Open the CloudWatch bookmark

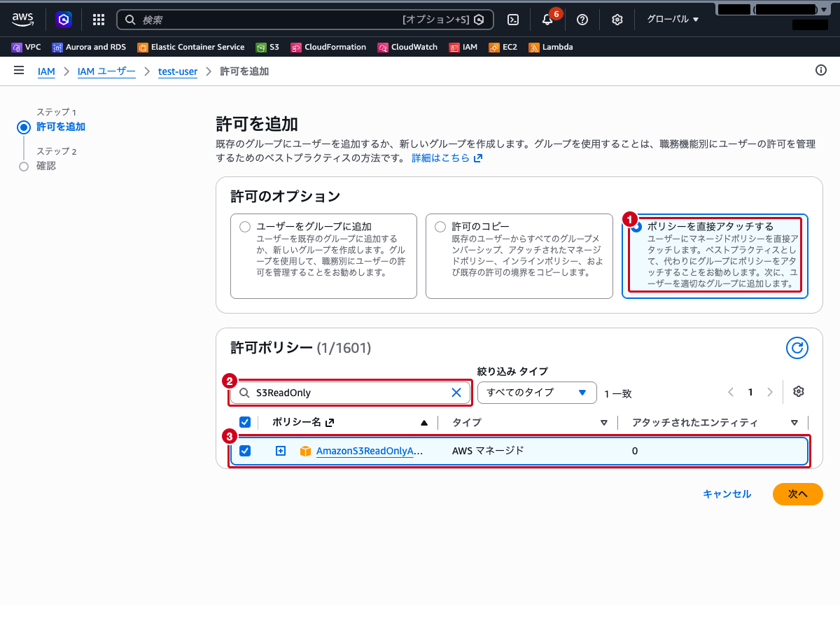pos(407,48)
